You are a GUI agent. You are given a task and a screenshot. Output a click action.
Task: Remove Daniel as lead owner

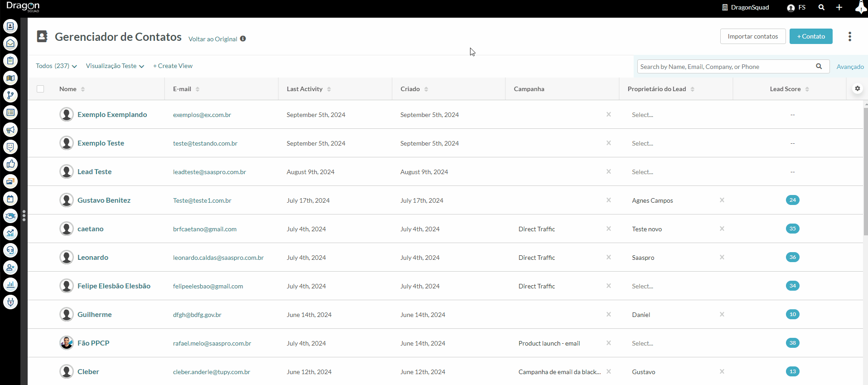(x=722, y=314)
